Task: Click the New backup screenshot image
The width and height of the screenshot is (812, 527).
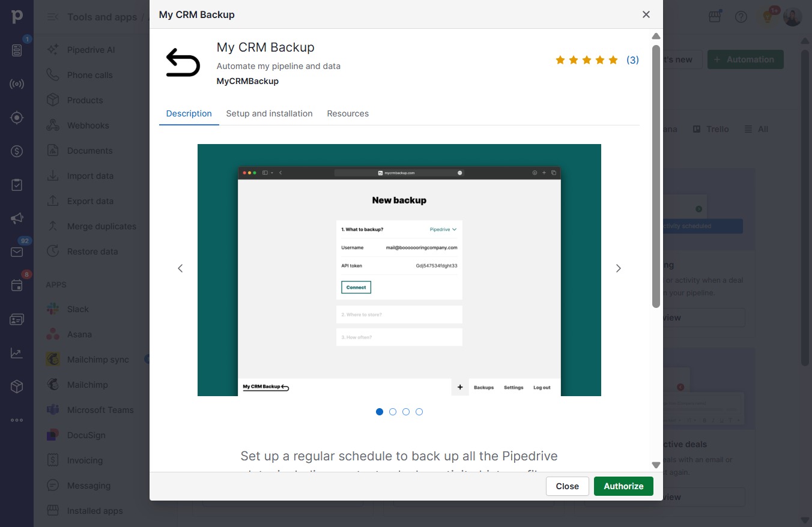Action: pyautogui.click(x=399, y=270)
